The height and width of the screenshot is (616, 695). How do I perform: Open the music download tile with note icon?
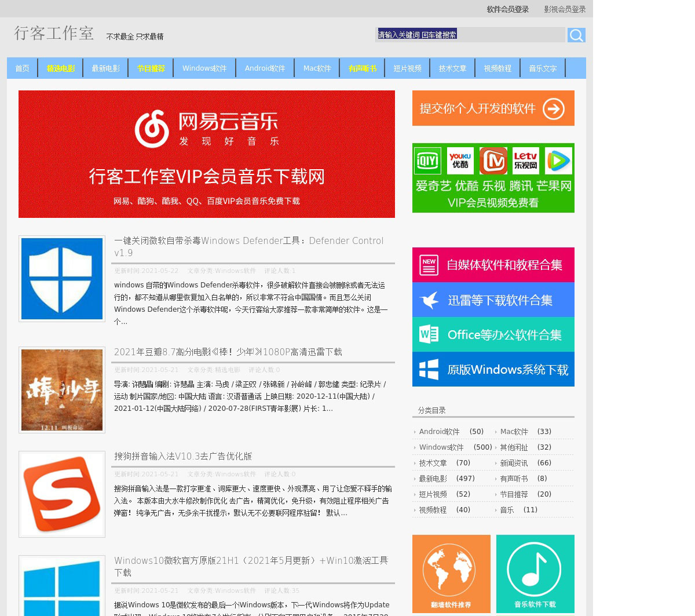pyautogui.click(x=535, y=574)
